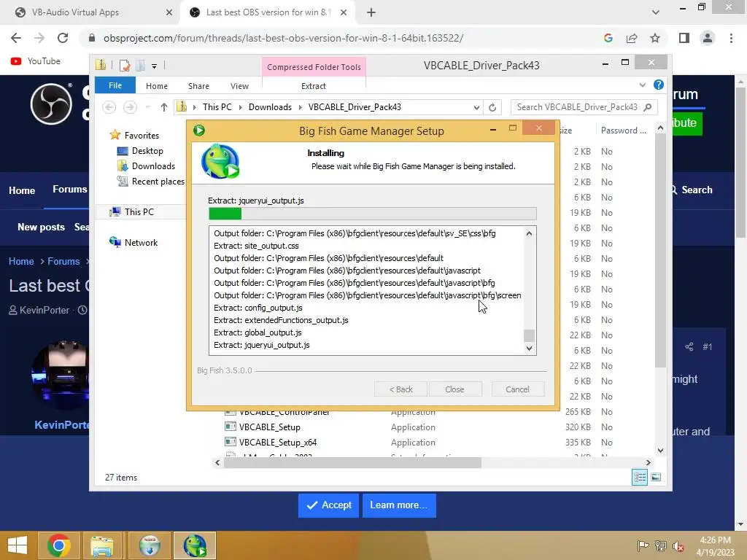Screen dimensions: 747x560
Task: Open the Chrome share page icon
Action: point(632,38)
